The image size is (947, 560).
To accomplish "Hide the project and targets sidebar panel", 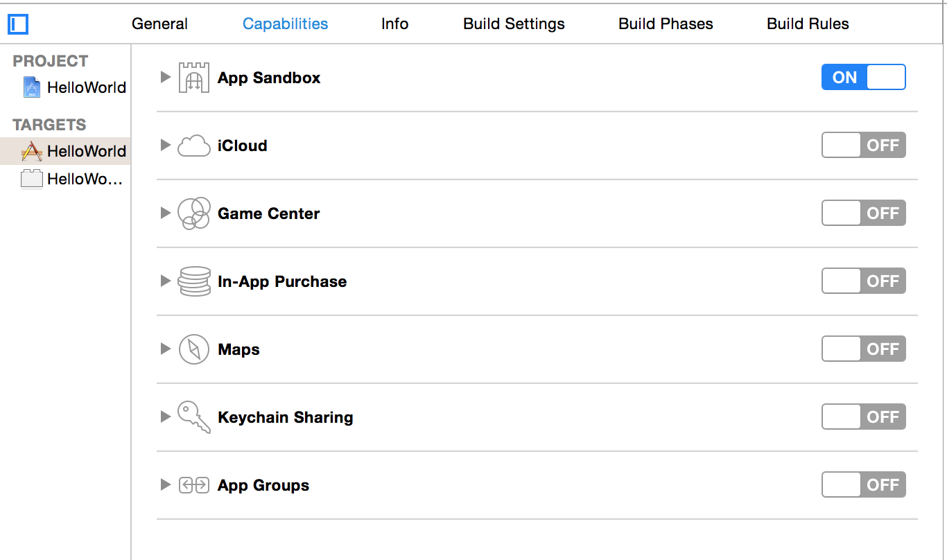I will (x=17, y=25).
